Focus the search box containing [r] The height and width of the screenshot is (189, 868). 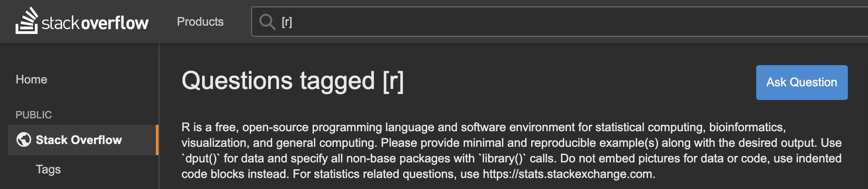pyautogui.click(x=560, y=22)
